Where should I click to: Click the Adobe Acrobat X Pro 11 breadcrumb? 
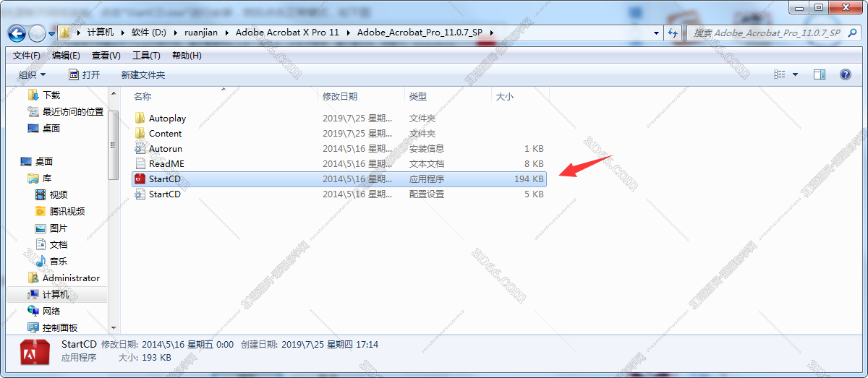pos(287,33)
